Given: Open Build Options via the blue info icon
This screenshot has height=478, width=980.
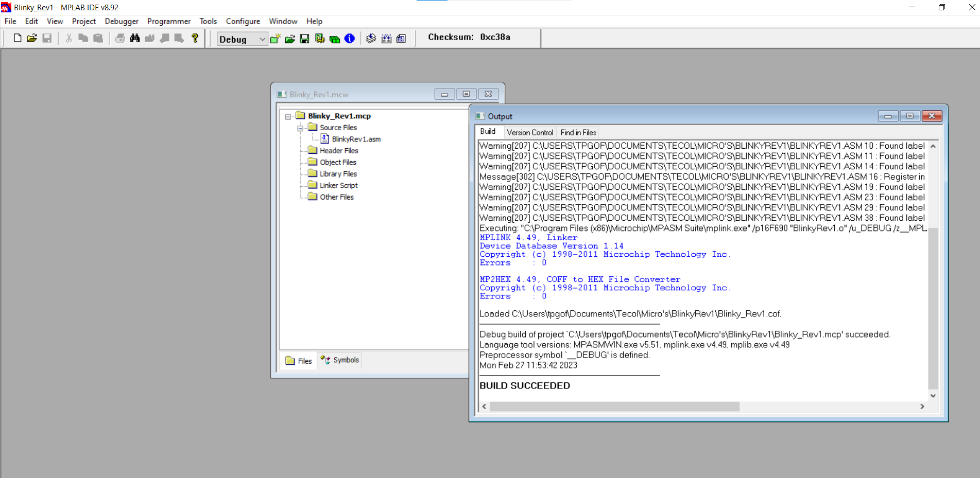Looking at the screenshot, I should click(x=349, y=39).
